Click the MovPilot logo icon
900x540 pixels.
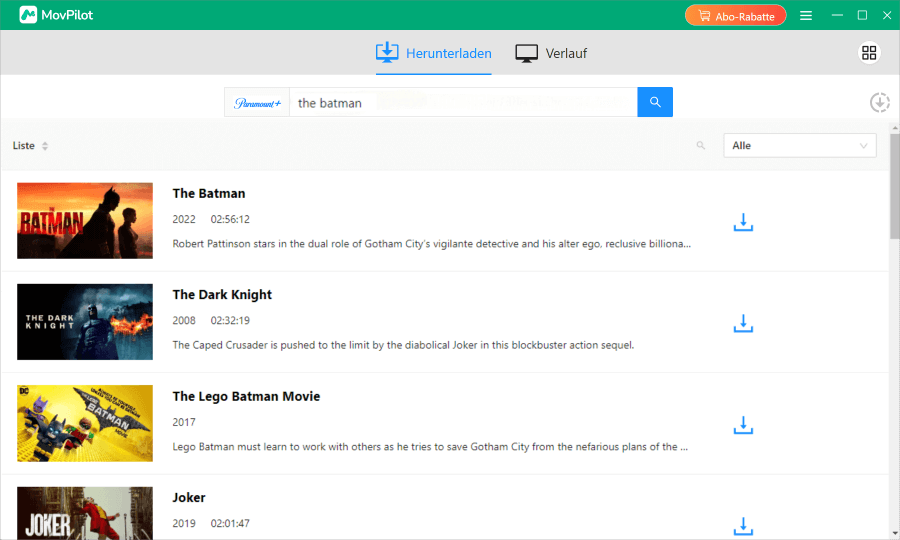coord(28,15)
